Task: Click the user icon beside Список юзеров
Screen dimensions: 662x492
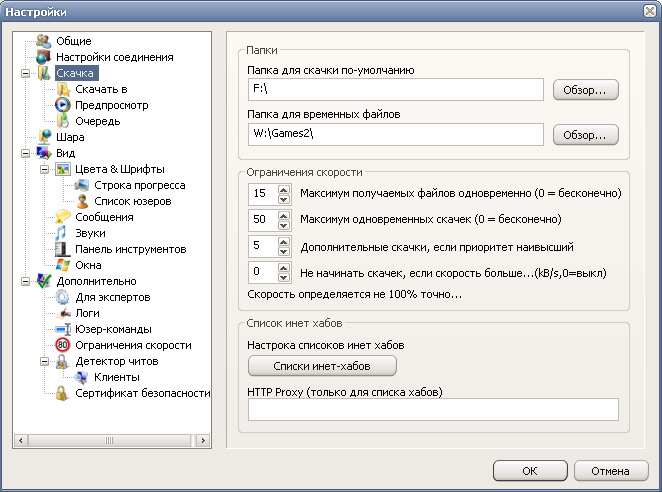Action: [x=82, y=201]
